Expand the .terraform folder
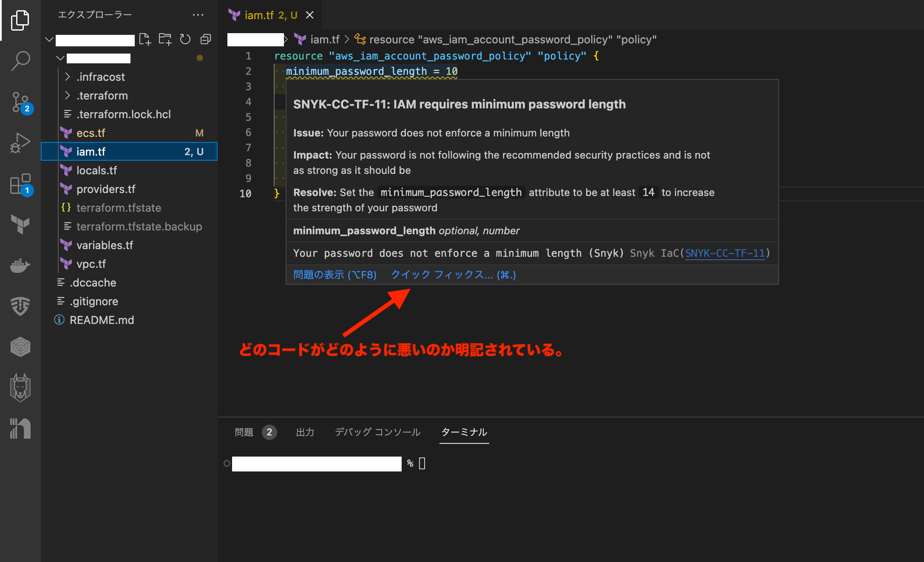Screen dimensions: 924x562 (x=129, y=95)
